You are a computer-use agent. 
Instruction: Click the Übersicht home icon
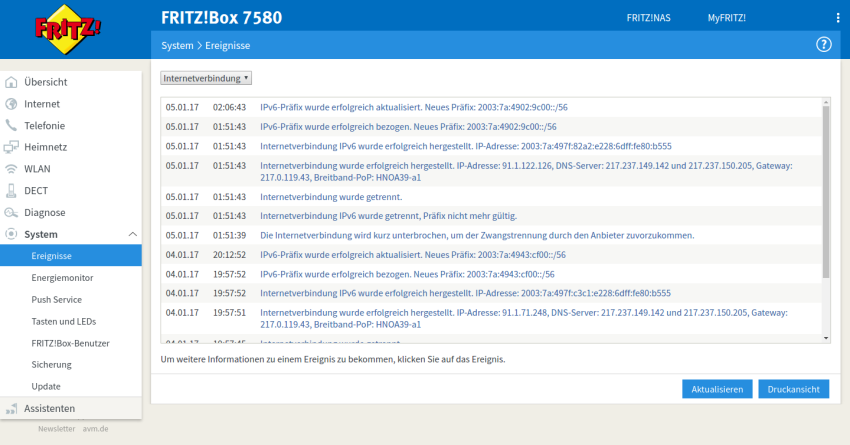pos(12,82)
